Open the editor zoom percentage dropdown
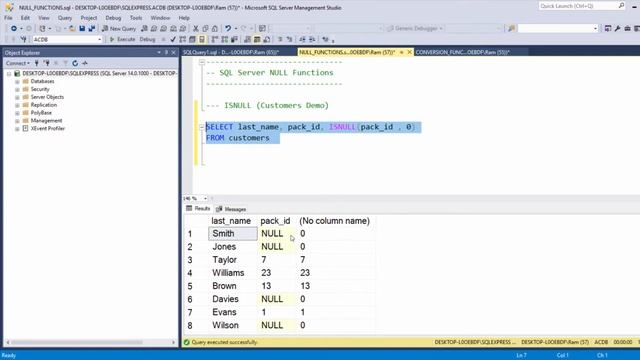Screen dimensions: 640x360 (x=205, y=198)
